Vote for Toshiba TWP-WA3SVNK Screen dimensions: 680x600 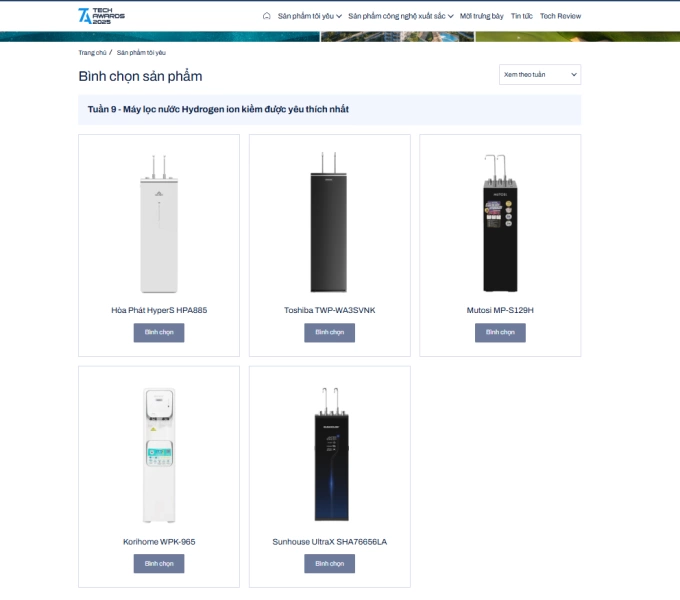tap(329, 333)
